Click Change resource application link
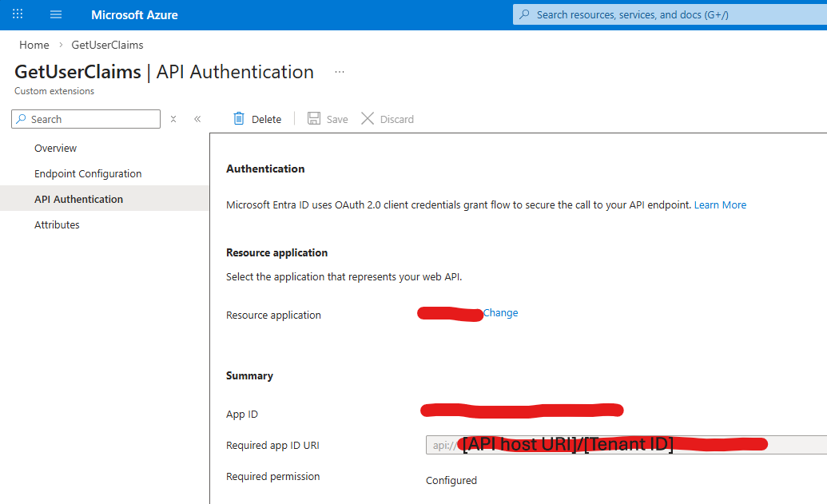The width and height of the screenshot is (827, 504). [500, 312]
